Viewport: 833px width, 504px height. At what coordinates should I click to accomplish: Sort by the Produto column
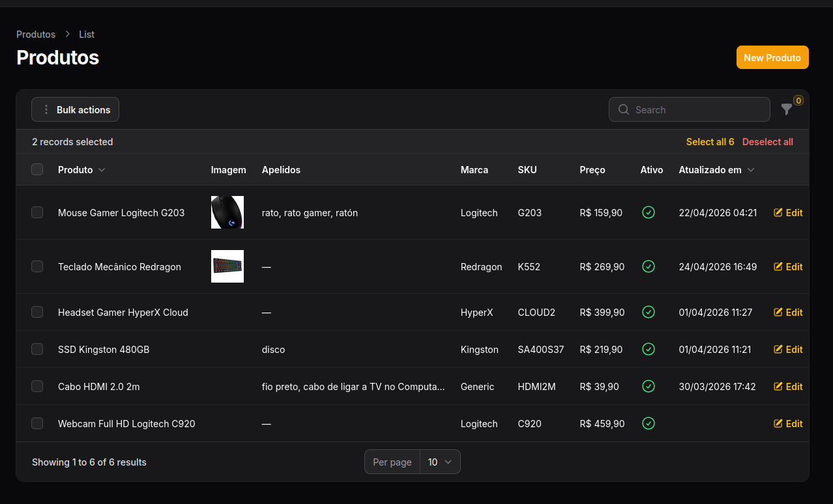tap(81, 170)
